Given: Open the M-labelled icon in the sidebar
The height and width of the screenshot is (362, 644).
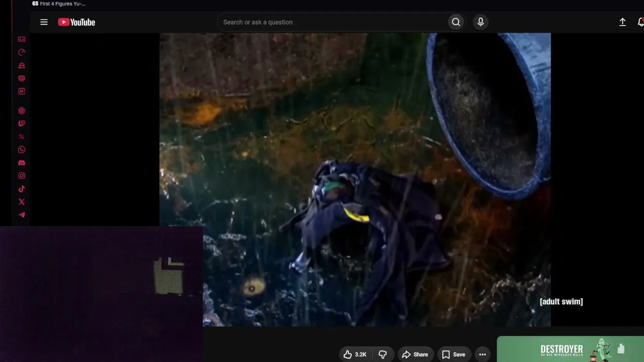Looking at the screenshot, I should click(x=22, y=92).
